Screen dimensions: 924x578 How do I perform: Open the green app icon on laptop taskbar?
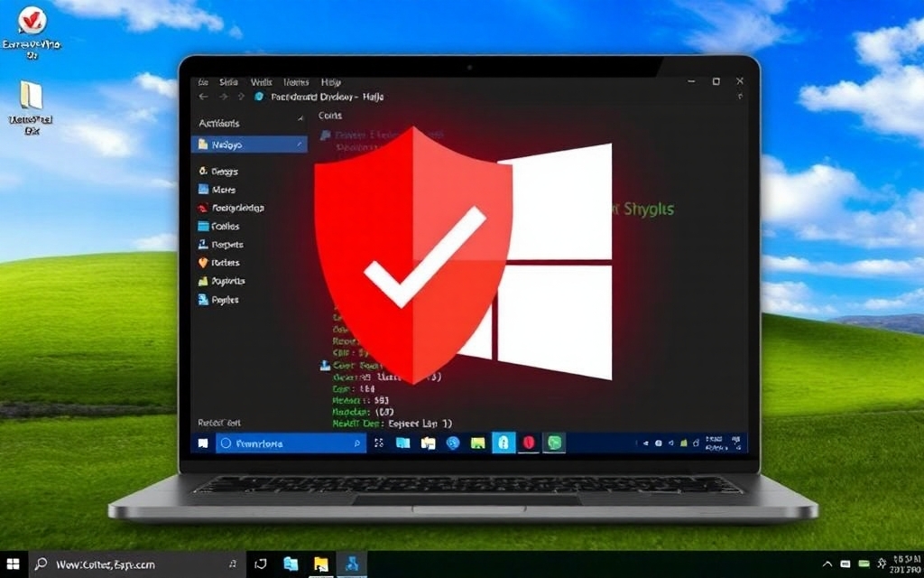(554, 443)
